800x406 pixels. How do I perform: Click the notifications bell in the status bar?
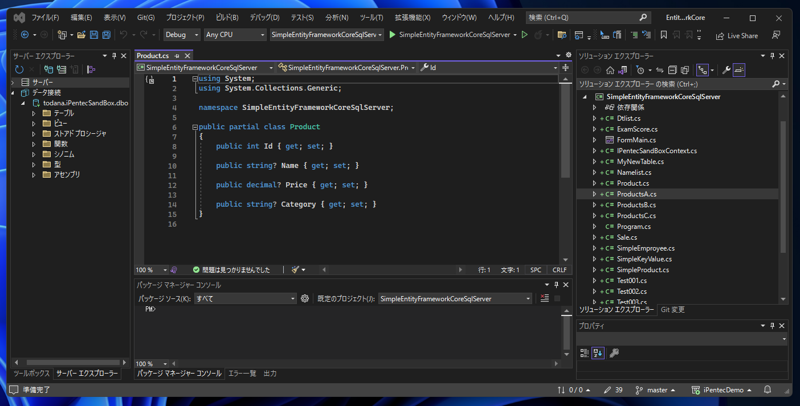point(767,390)
